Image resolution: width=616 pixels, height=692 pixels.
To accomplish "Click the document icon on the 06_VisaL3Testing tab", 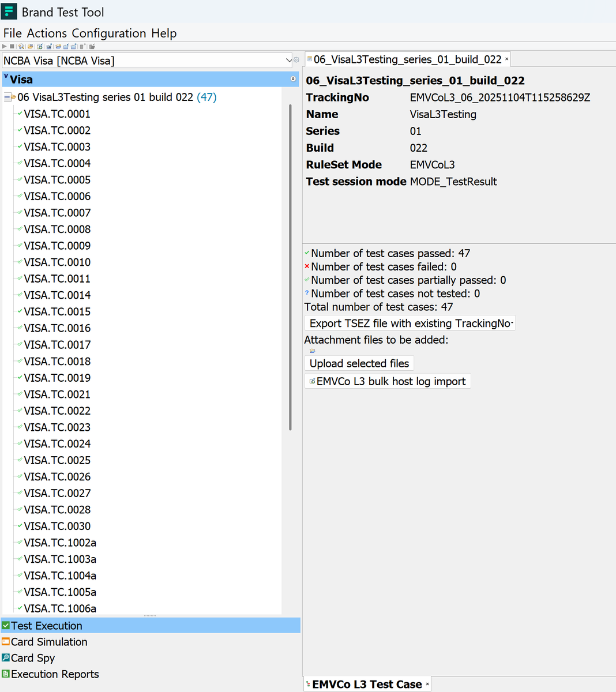I will click(x=310, y=59).
